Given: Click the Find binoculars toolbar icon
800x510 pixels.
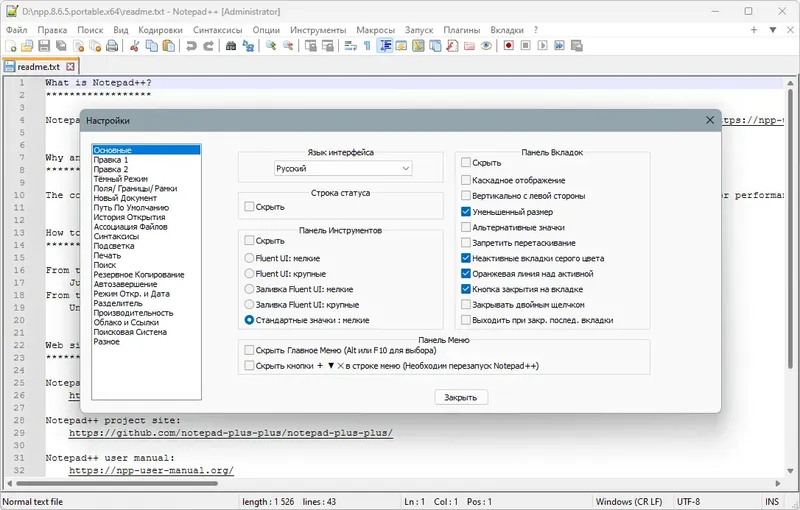Looking at the screenshot, I should pyautogui.click(x=231, y=46).
